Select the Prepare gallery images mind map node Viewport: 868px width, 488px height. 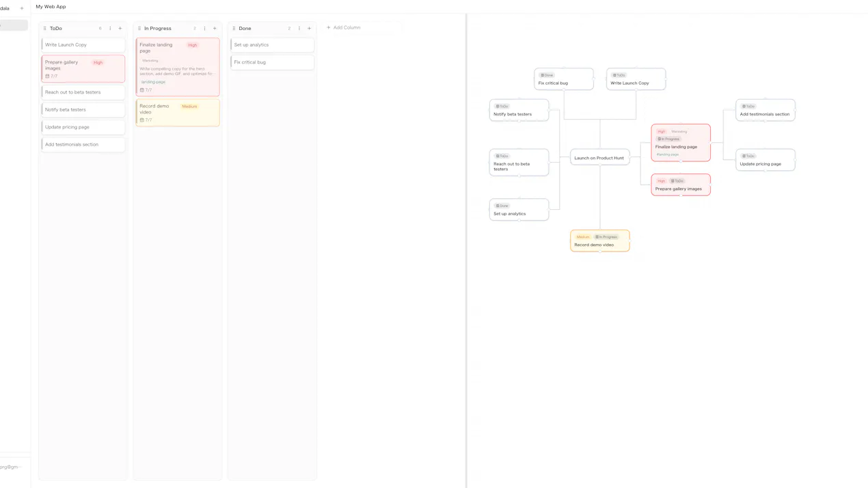coord(681,185)
